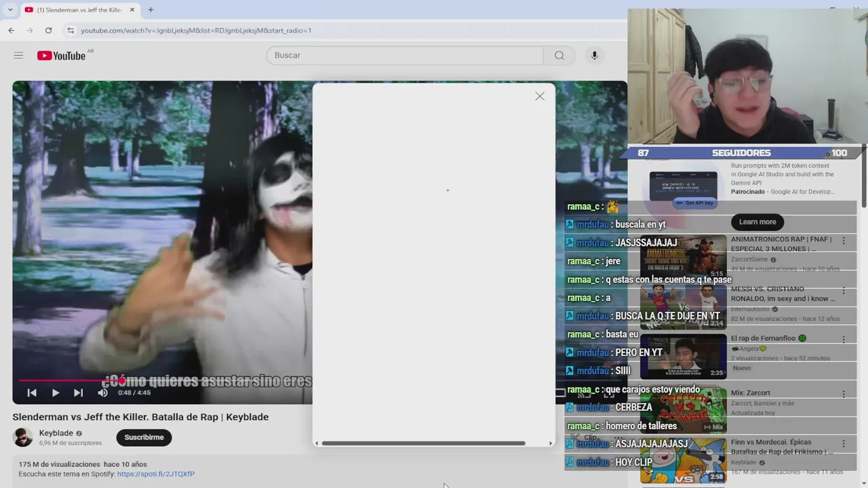Image resolution: width=868 pixels, height=488 pixels.
Task: Click the video title text
Action: [140, 417]
